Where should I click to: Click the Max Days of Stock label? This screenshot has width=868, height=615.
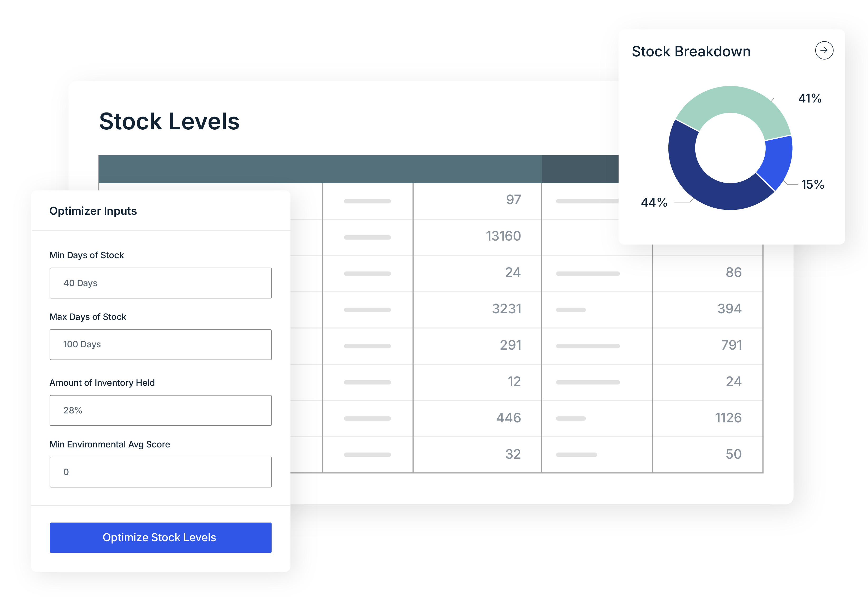(x=88, y=317)
